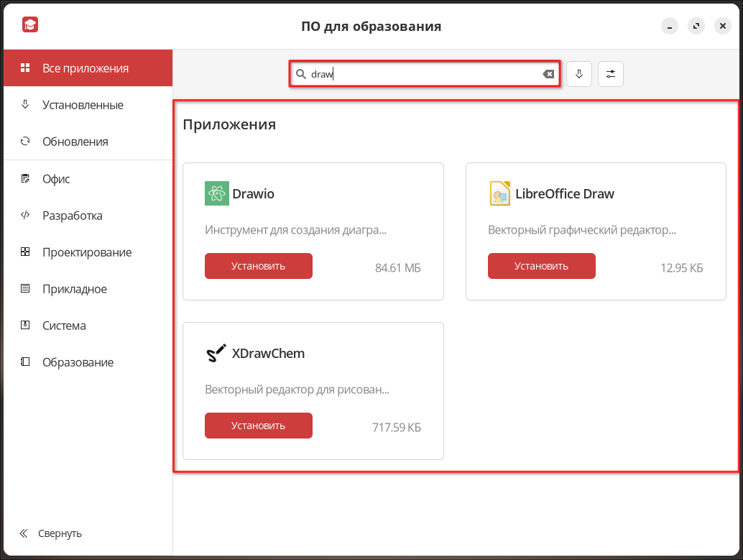Click the XDrawChem app icon

coord(217,353)
